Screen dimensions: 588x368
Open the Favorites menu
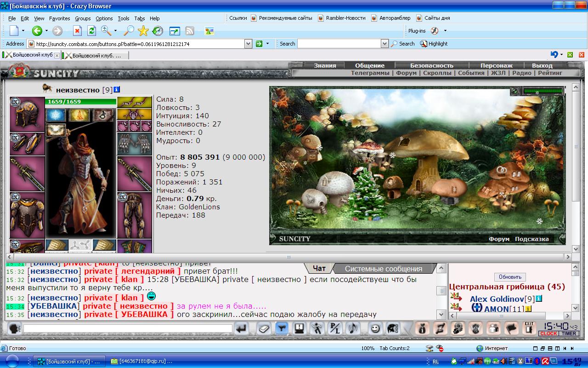pos(60,18)
